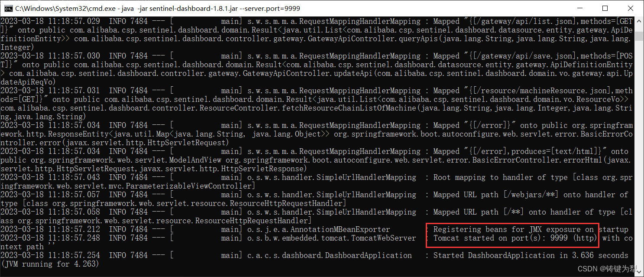Click "ng,java.lang.String)" line
644x277 pixels.
pyautogui.click(x=44, y=117)
